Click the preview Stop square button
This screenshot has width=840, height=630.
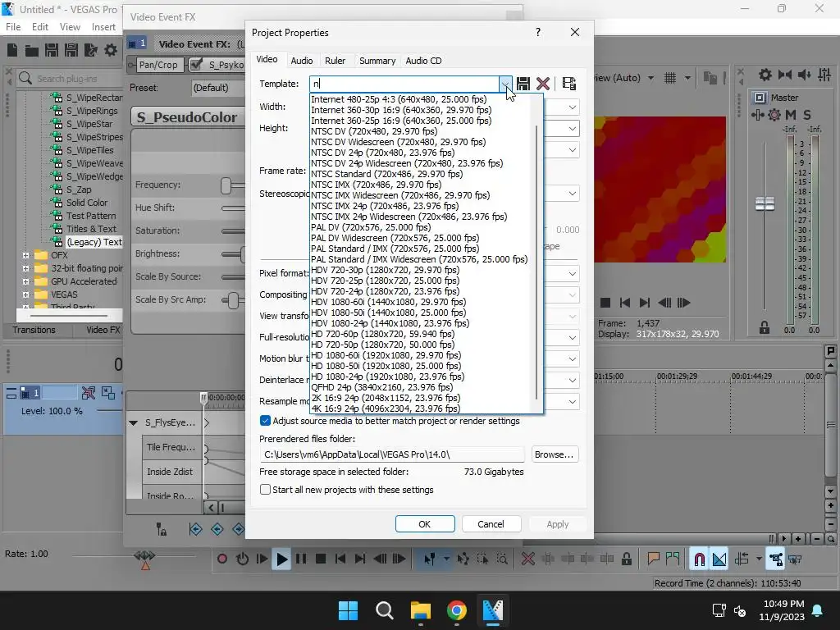605,303
